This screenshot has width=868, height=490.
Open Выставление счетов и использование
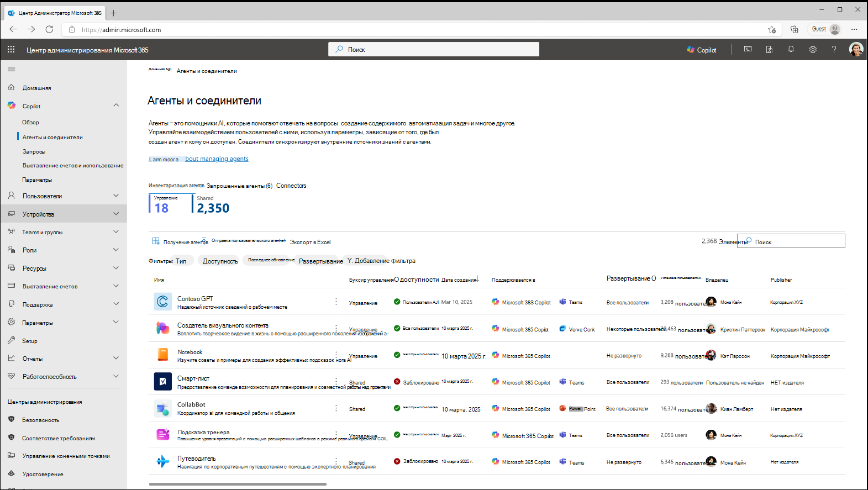click(x=73, y=165)
